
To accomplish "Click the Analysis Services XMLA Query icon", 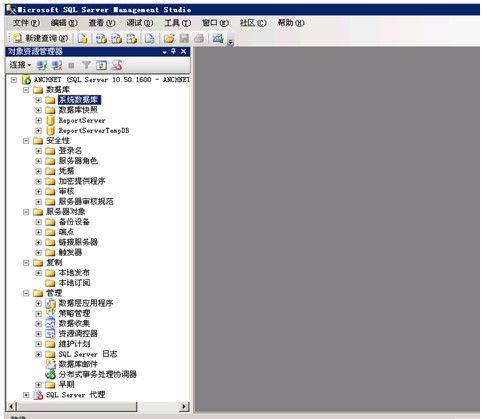I will click(x=131, y=39).
